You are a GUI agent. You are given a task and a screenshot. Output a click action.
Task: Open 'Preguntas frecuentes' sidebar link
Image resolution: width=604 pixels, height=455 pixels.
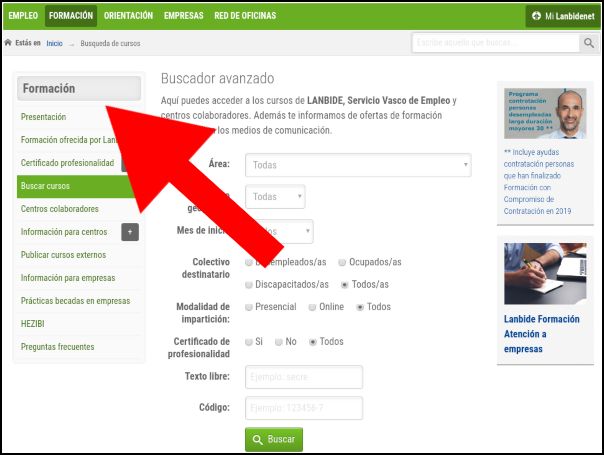coord(57,347)
